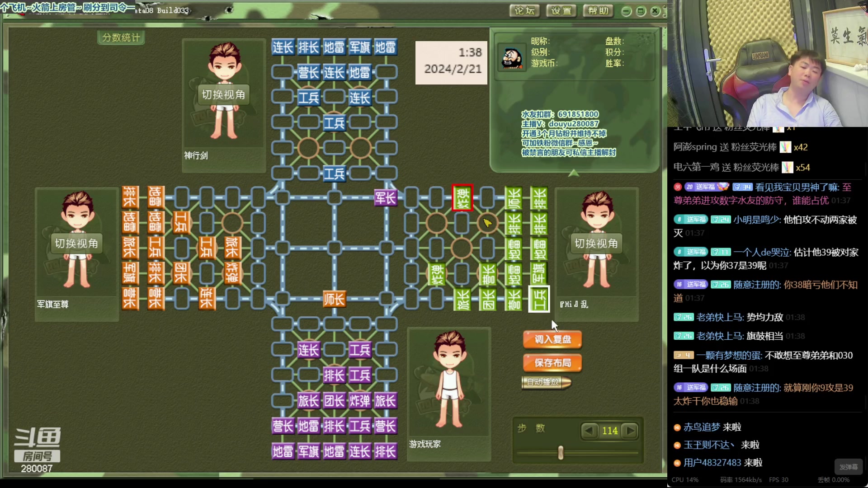Click entering user 用户48327483 name
The height and width of the screenshot is (488, 868).
point(712,463)
